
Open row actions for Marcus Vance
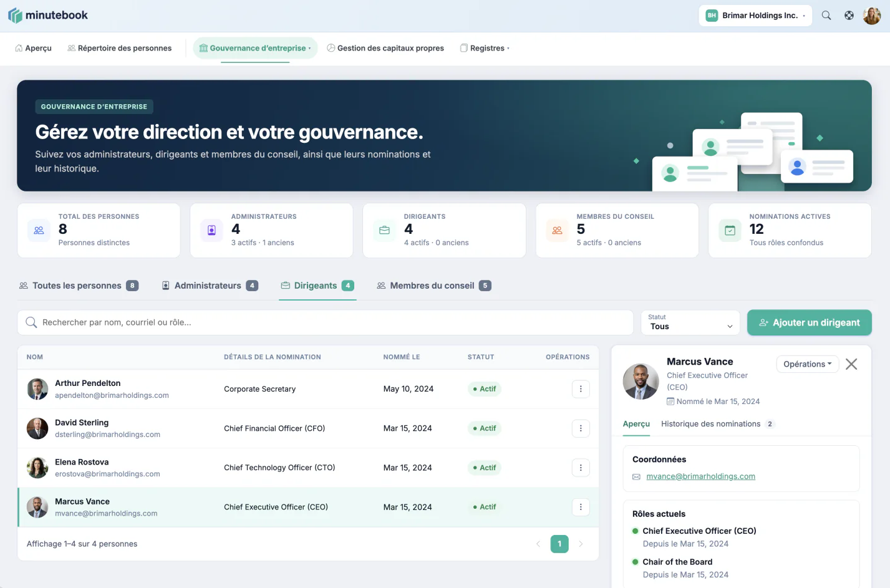tap(581, 507)
